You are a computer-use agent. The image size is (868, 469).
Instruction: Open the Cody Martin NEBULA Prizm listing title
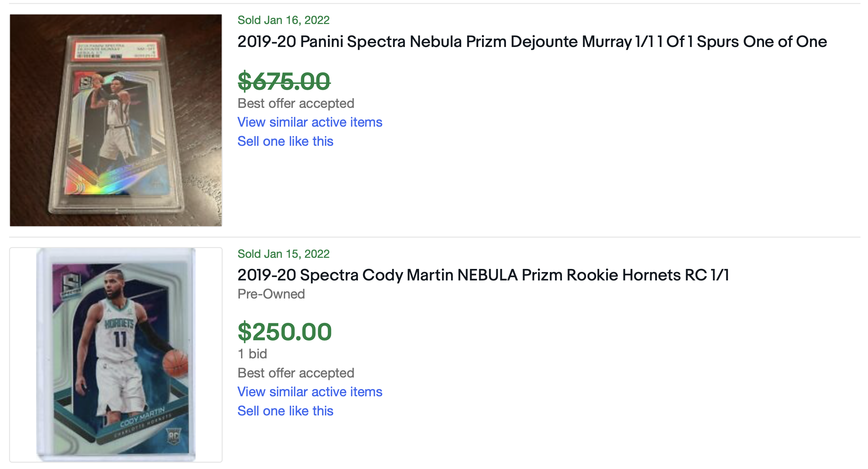(483, 275)
